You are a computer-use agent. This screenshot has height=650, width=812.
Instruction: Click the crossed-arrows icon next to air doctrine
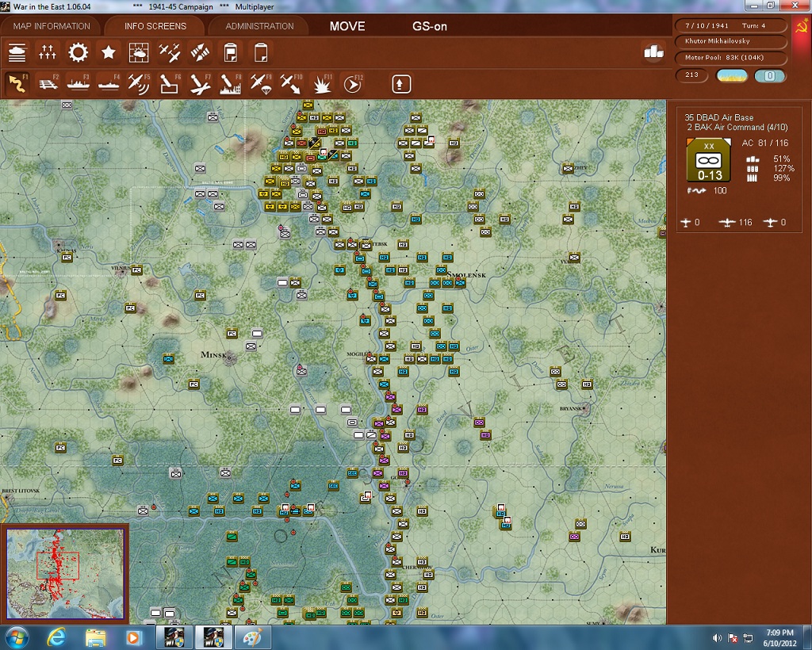point(200,53)
